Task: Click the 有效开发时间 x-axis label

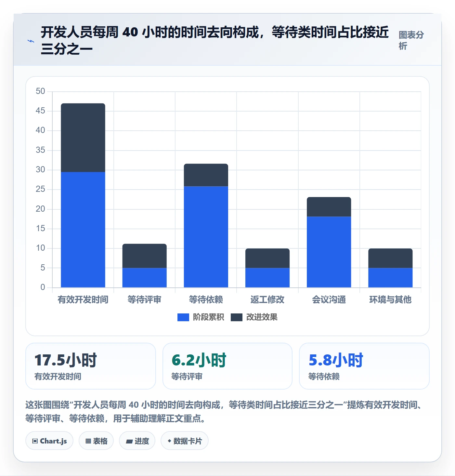Action: (x=83, y=299)
